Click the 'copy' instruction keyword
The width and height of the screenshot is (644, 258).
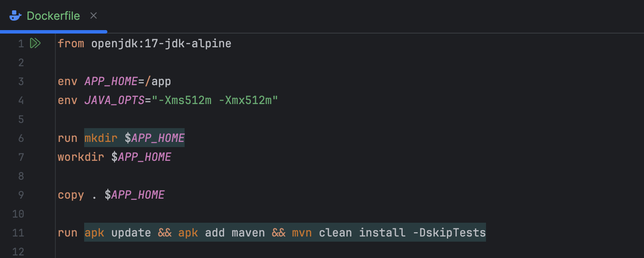(x=71, y=195)
